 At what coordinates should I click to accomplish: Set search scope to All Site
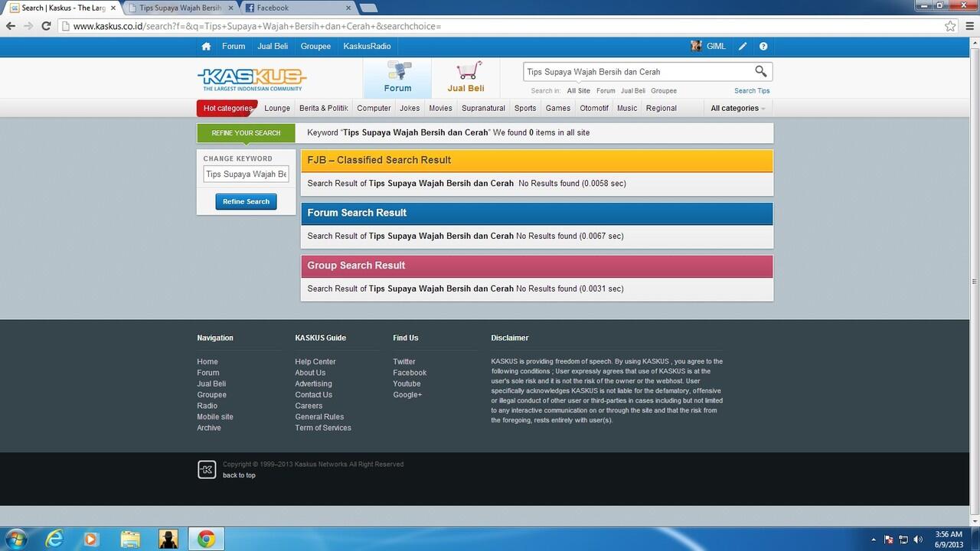pyautogui.click(x=579, y=91)
